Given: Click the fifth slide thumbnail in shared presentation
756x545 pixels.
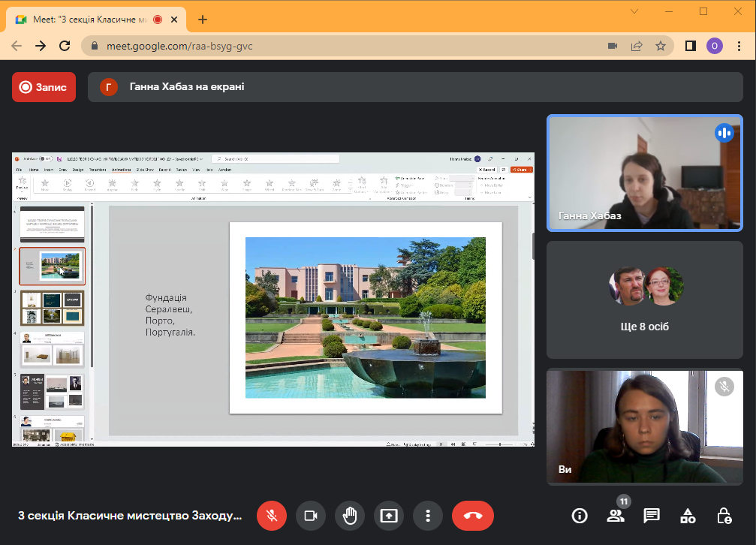Looking at the screenshot, I should [x=52, y=392].
